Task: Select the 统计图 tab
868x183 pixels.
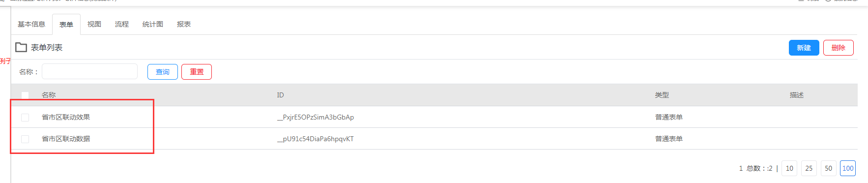Action: [x=153, y=24]
